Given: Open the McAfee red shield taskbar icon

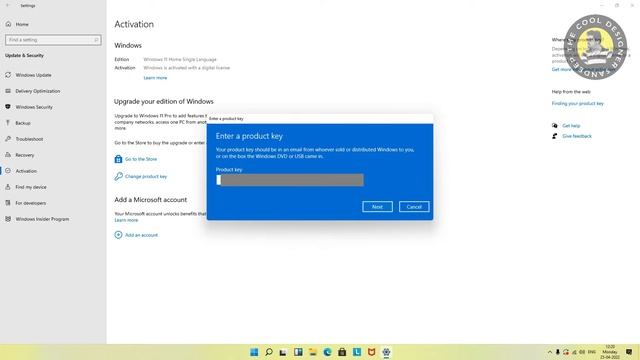Looking at the screenshot, I should coord(371,352).
